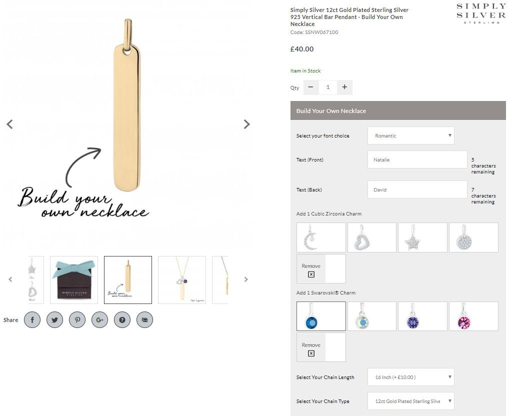Image resolution: width=509 pixels, height=420 pixels.
Task: Pick the pale aqua Swarovski charm
Action: pyautogui.click(x=372, y=316)
